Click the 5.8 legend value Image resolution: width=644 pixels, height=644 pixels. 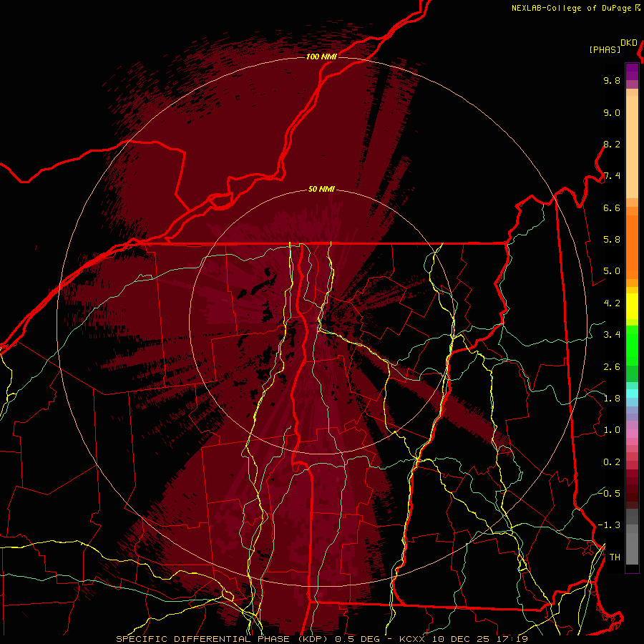point(612,240)
